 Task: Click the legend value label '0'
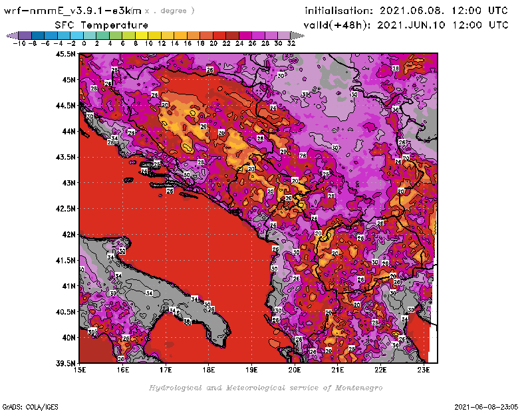tap(84, 43)
